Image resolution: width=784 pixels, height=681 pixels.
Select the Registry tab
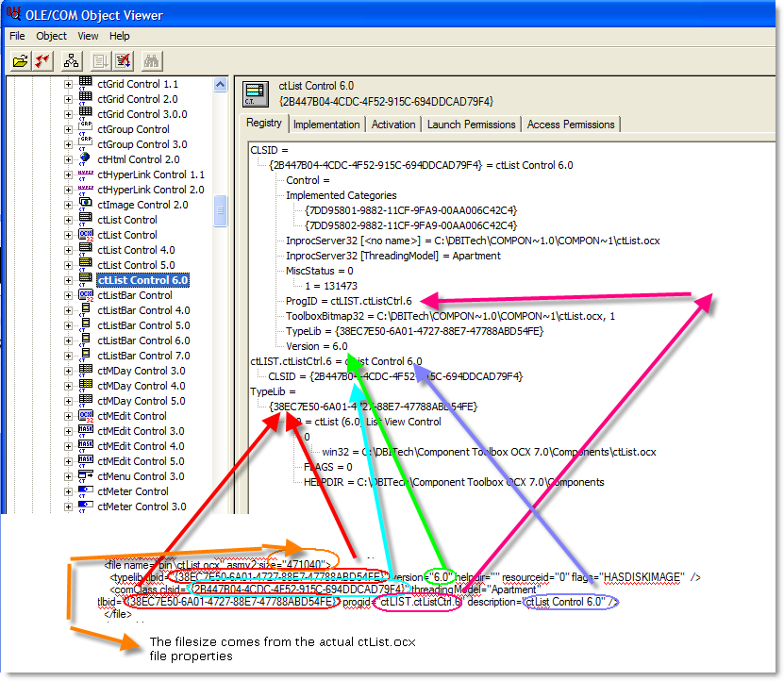[264, 123]
